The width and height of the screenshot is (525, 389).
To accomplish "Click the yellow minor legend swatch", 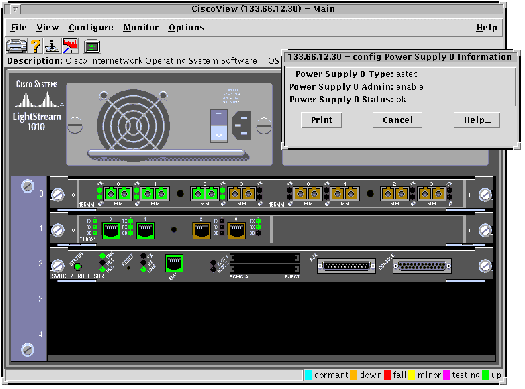I will (x=411, y=375).
